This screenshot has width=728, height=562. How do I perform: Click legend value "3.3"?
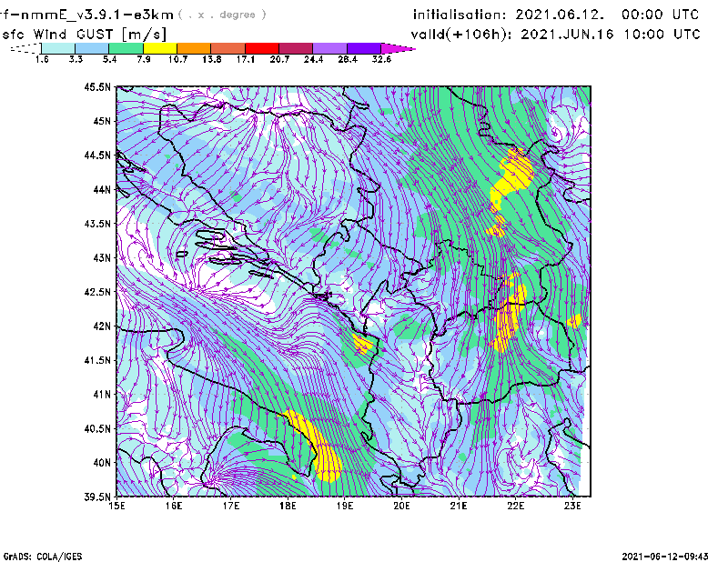tap(76, 59)
